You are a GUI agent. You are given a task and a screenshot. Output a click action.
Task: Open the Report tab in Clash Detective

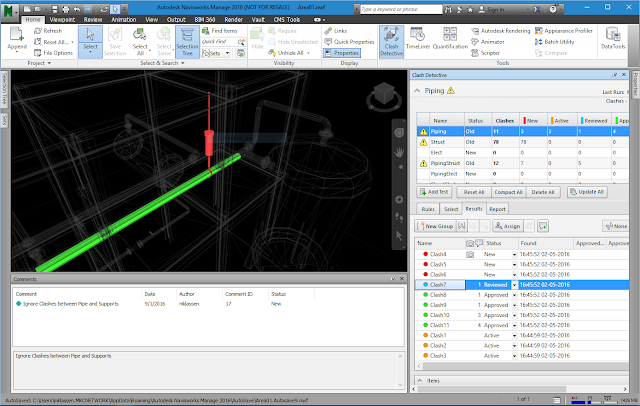pos(497,209)
